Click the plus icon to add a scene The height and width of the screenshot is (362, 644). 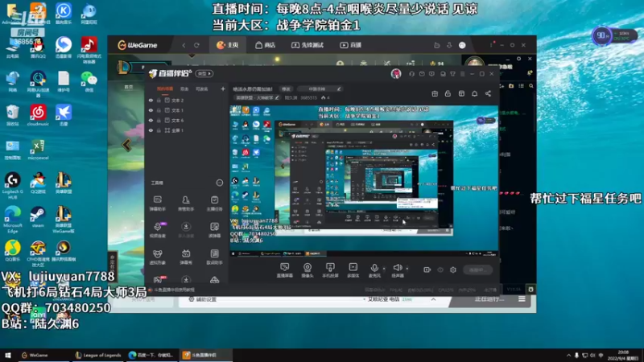pos(223,88)
